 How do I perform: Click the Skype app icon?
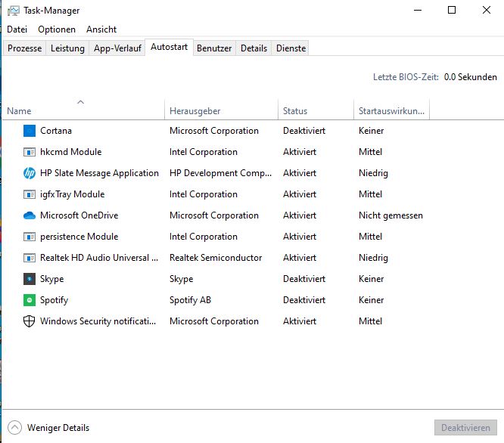(x=30, y=279)
